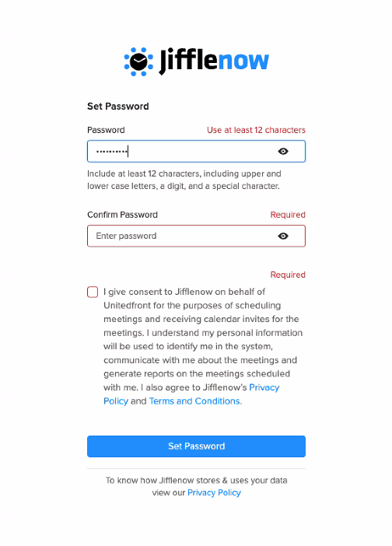Image resolution: width=392 pixels, height=546 pixels.
Task: Click the Jifflenow clock logo icon
Action: pos(138,61)
